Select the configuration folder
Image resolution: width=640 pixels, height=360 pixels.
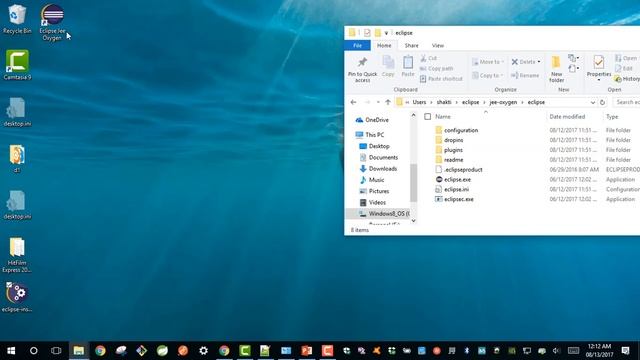pyautogui.click(x=456, y=130)
